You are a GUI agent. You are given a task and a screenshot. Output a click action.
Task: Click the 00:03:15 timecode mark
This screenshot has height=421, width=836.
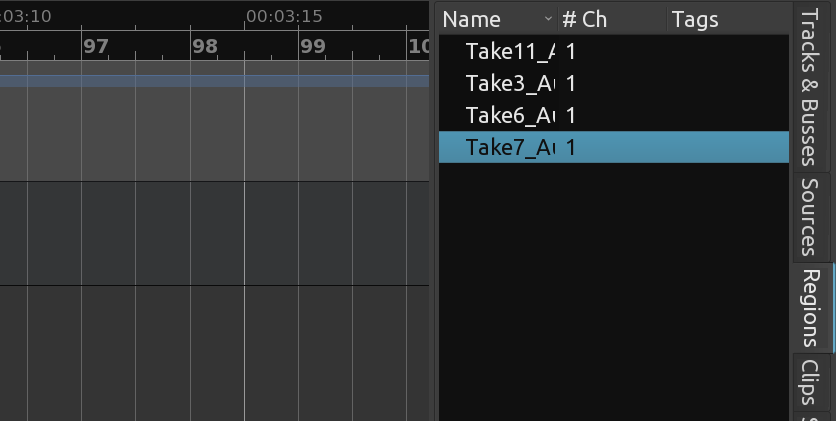coord(284,17)
